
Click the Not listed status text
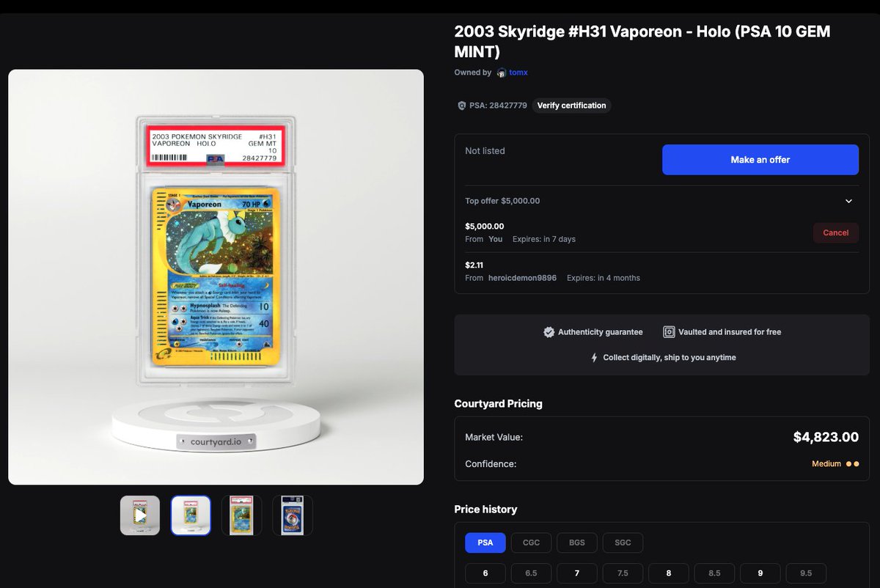(485, 151)
